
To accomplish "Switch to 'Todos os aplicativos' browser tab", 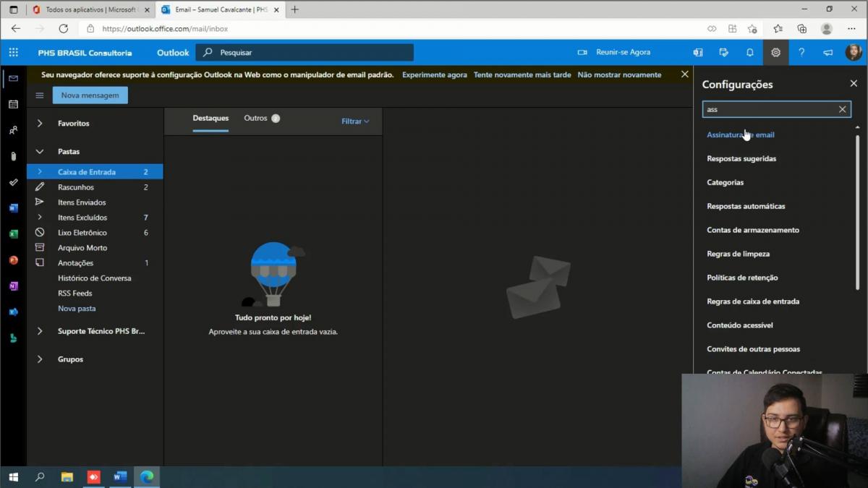I will coord(90,9).
